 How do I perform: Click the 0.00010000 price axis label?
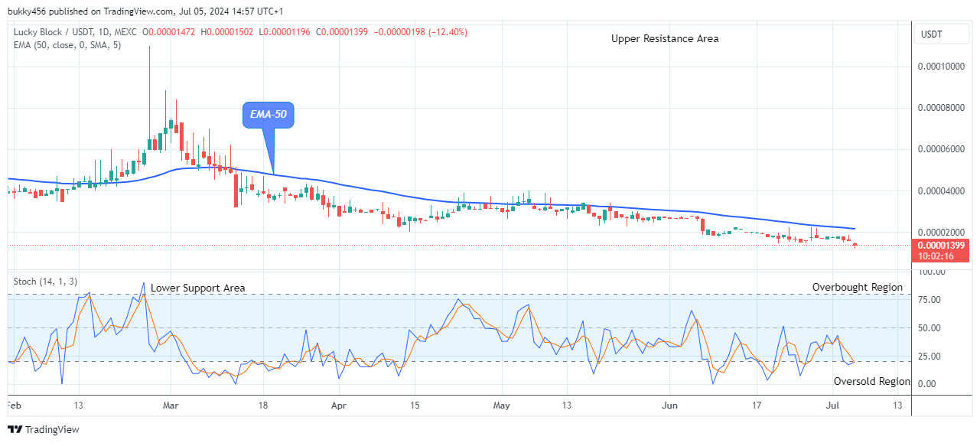942,67
